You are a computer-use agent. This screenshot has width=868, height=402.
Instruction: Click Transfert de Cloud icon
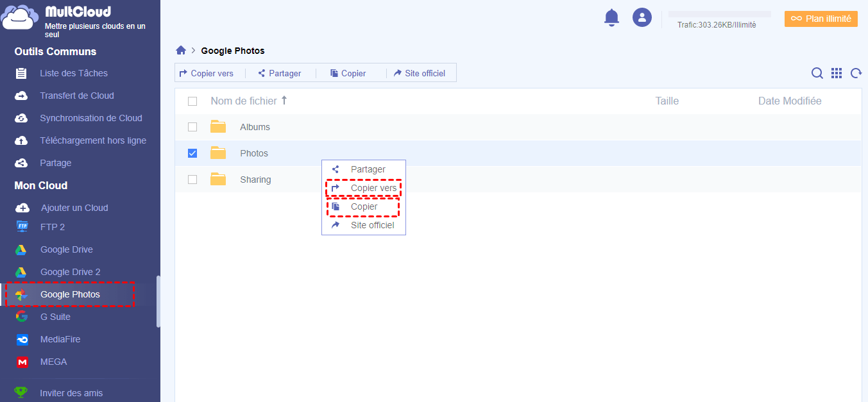click(x=22, y=96)
